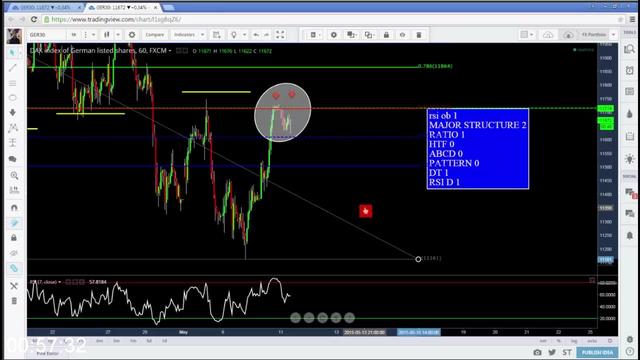Click the first layer-order icon in floating toolbar
Viewport: 640px width, 360px height.
tap(351, 35)
